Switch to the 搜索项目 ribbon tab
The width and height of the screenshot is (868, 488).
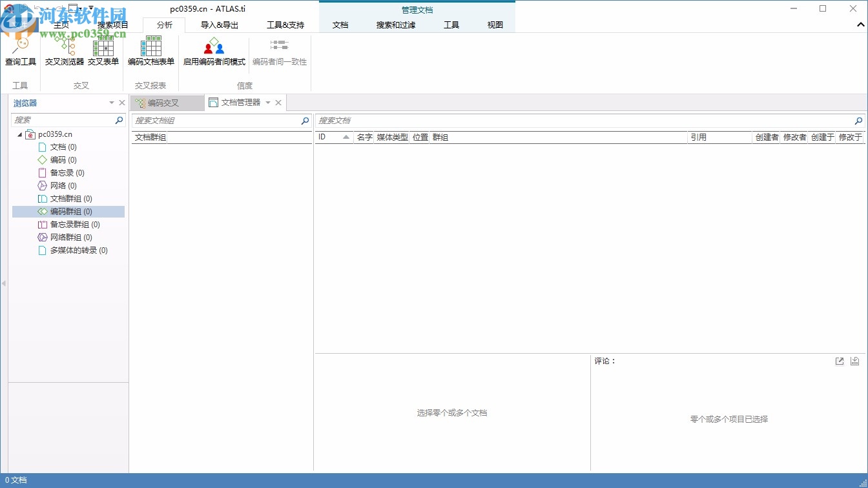113,25
